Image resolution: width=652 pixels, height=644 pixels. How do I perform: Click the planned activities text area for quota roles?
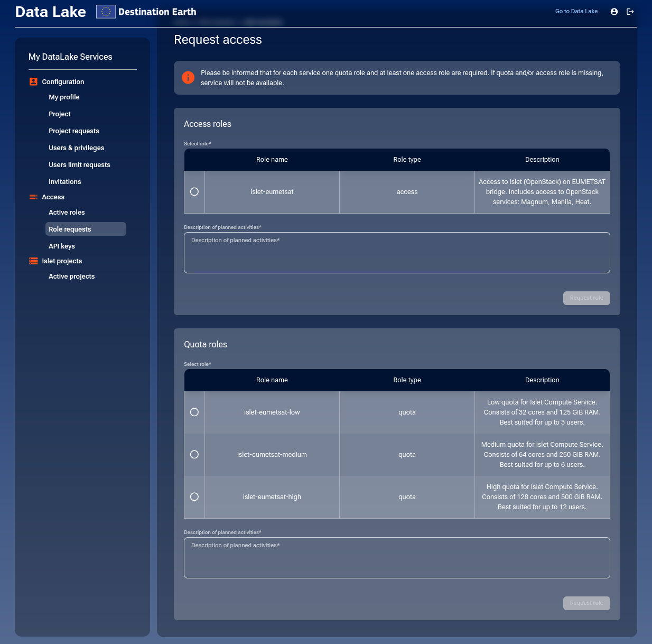click(397, 558)
